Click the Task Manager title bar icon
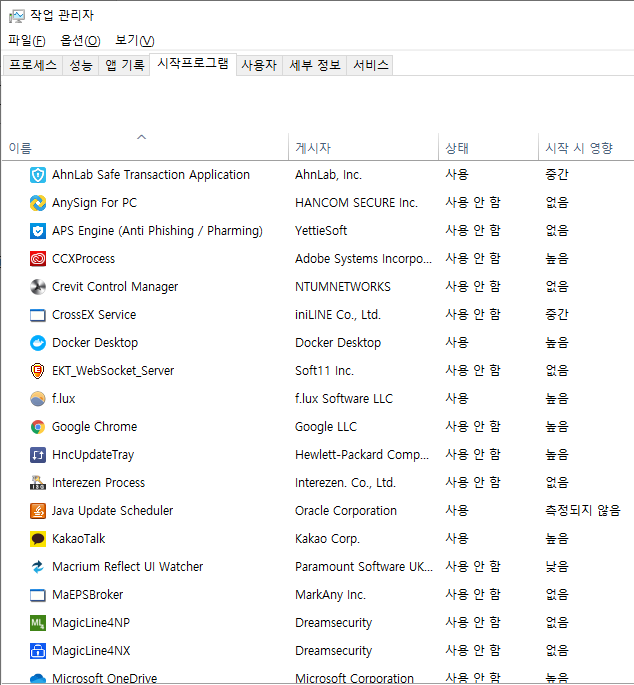Screen dimensions: 634x685 17,16
